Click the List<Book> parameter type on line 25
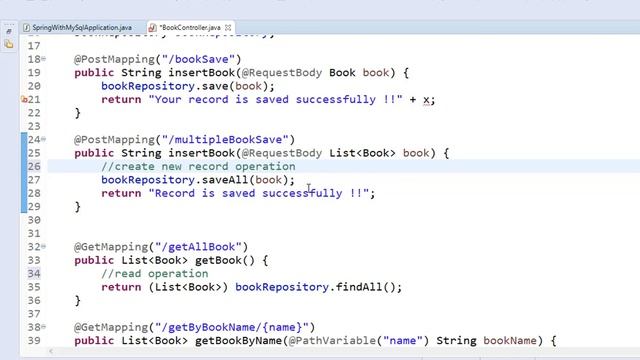This screenshot has width=640, height=360. (362, 153)
